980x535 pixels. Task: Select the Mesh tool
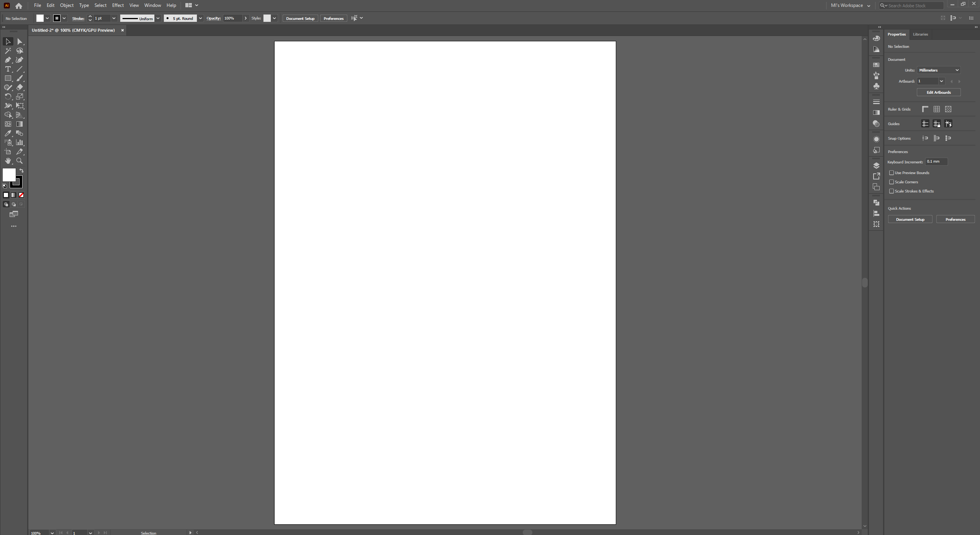[x=8, y=124]
